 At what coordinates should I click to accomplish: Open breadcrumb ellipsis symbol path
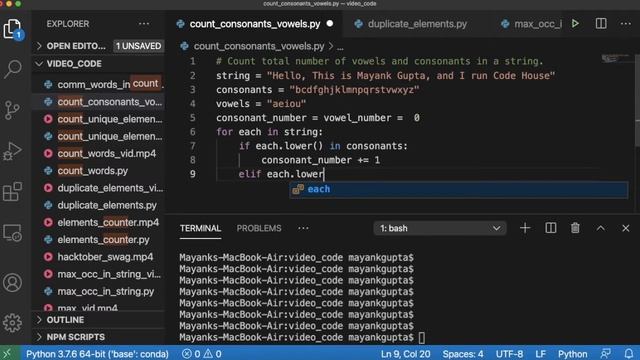(x=340, y=47)
